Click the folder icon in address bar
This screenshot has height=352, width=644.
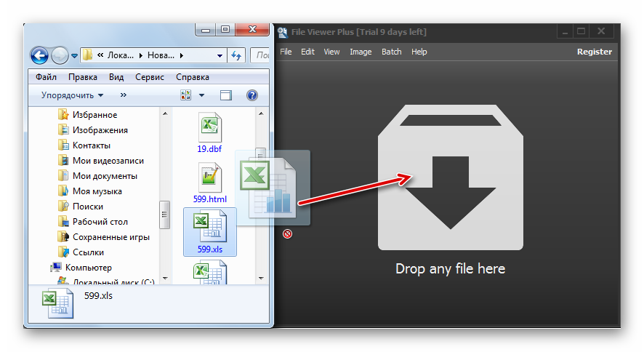87,55
